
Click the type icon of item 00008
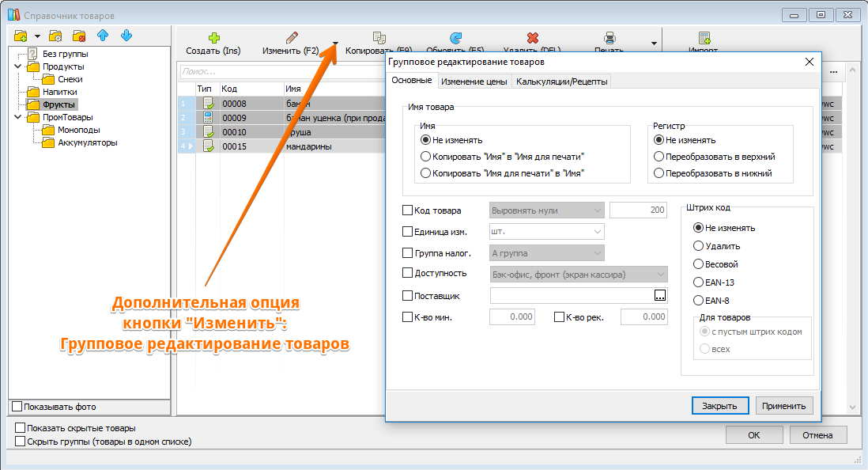click(208, 104)
